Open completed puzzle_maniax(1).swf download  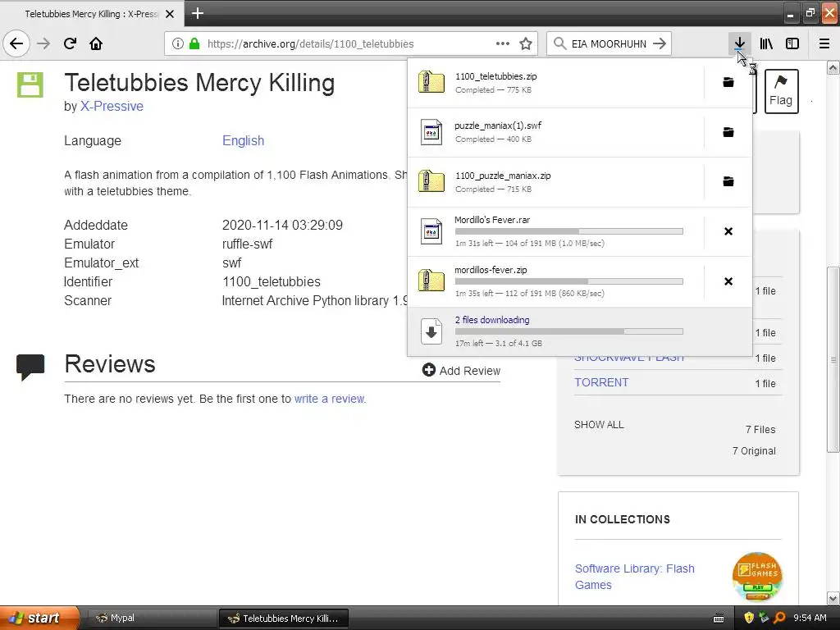point(556,132)
